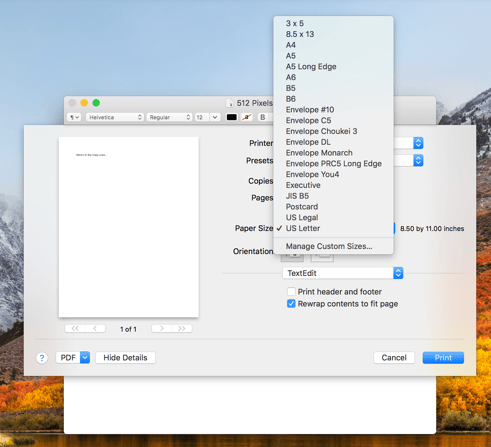Open print help question mark
This screenshot has height=447, width=491.
pyautogui.click(x=42, y=358)
